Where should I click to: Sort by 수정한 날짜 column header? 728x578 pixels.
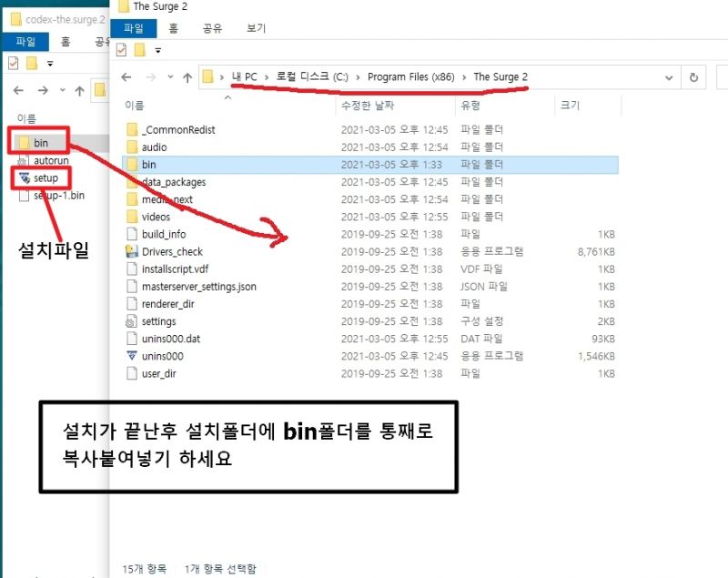coord(368,106)
